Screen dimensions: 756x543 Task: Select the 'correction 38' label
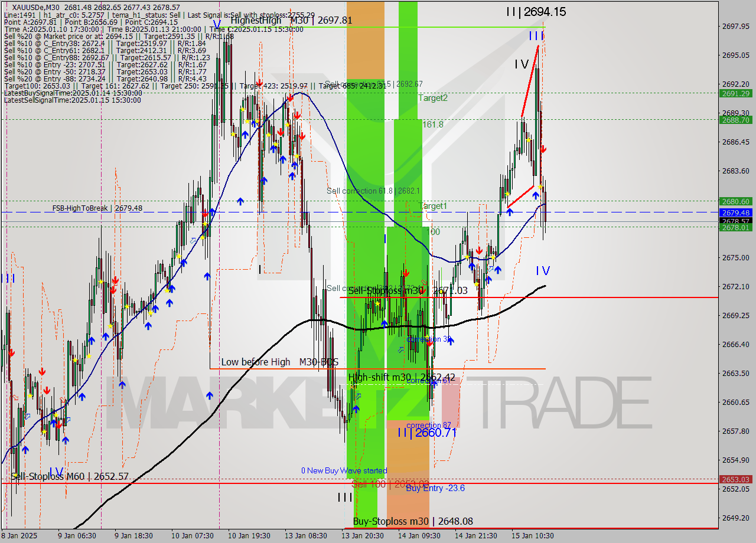pyautogui.click(x=429, y=339)
